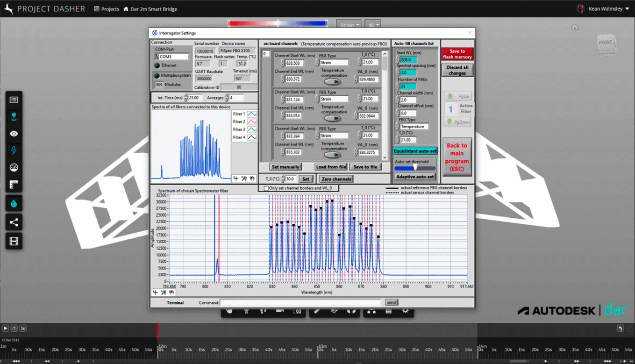The width and height of the screenshot is (635, 364).
Task: Toggle the eye visibility icon in sidebar
Action: [x=14, y=134]
